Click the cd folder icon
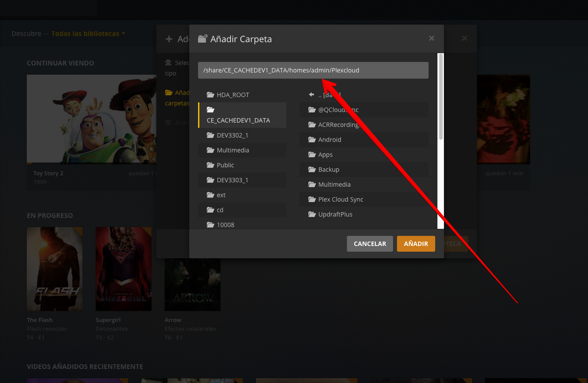Image resolution: width=588 pixels, height=383 pixels. click(210, 210)
